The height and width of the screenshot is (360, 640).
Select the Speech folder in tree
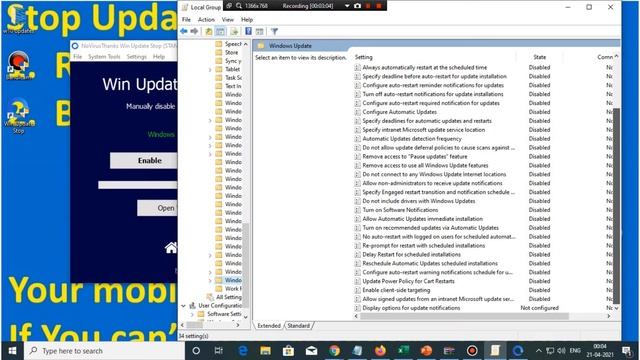pos(233,44)
